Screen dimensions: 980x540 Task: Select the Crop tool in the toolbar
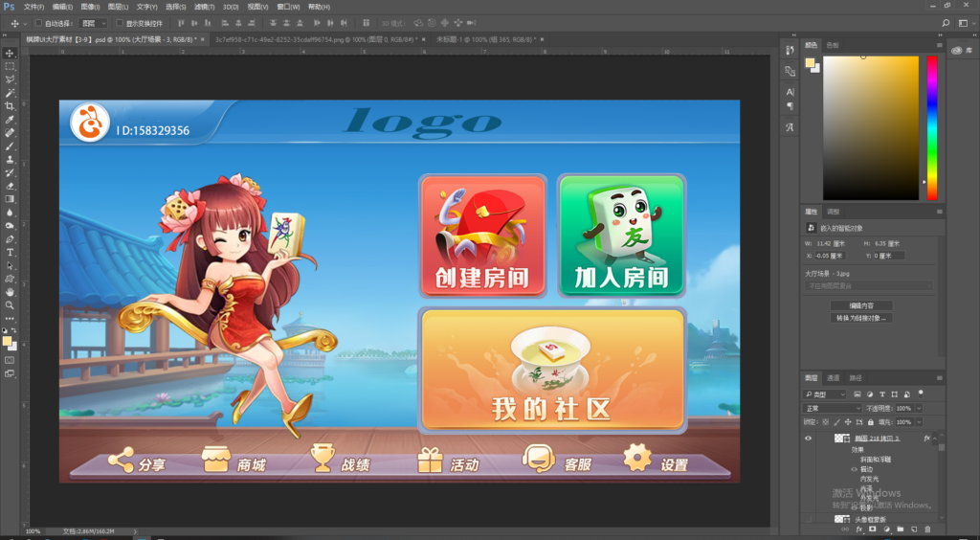[10, 106]
